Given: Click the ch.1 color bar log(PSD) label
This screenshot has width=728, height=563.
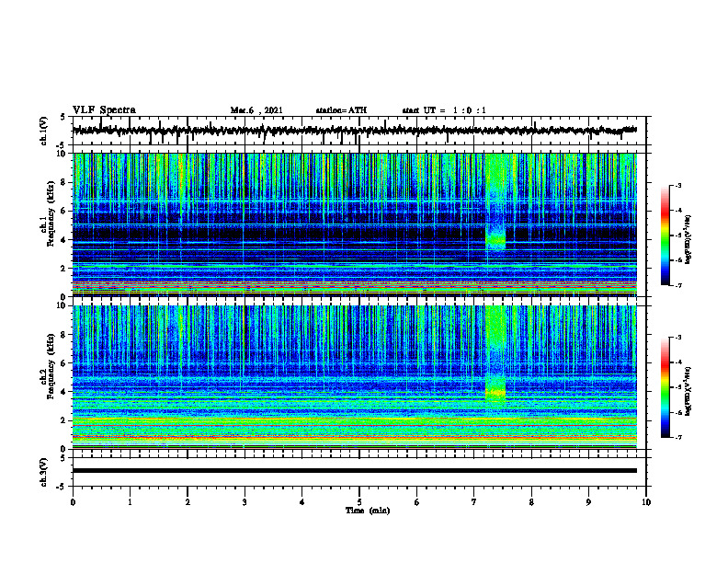Looking at the screenshot, I should click(x=688, y=239).
